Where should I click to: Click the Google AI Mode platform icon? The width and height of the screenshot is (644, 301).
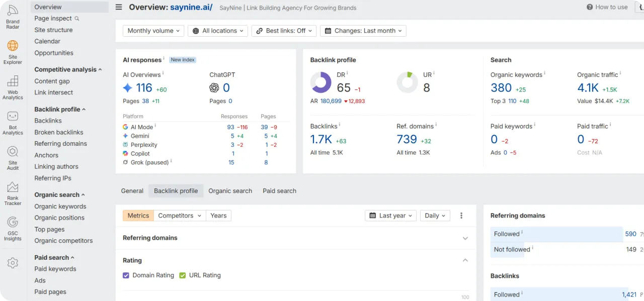125,127
